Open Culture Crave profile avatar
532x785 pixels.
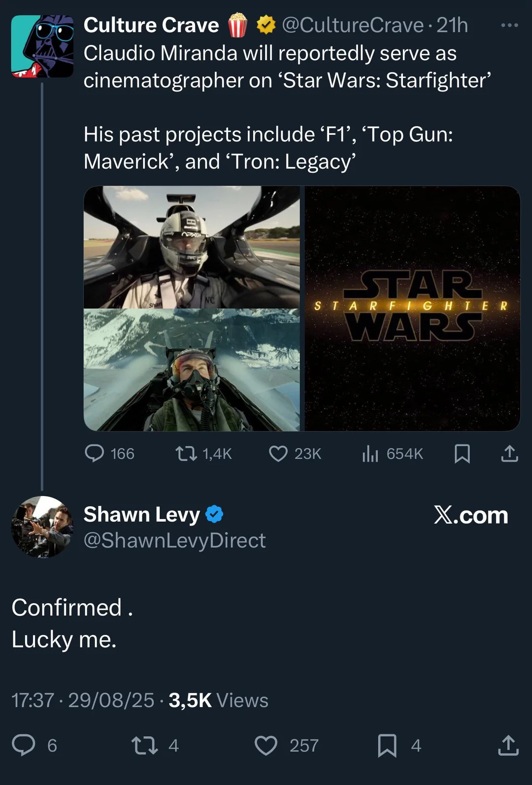[42, 46]
